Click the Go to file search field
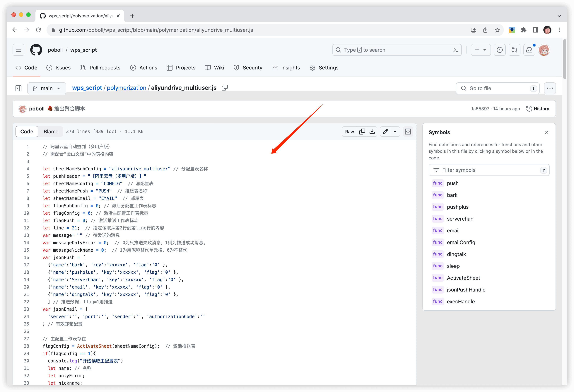Viewport: 574px width, 392px height. (x=497, y=88)
